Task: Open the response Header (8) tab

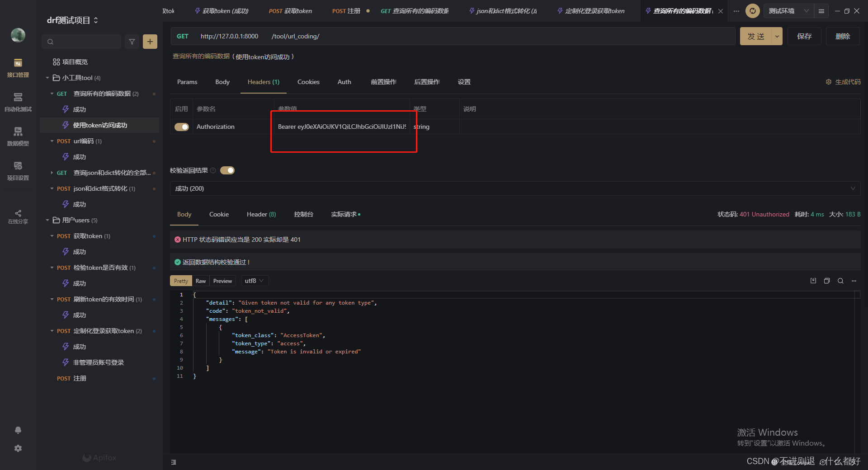Action: [x=261, y=214]
